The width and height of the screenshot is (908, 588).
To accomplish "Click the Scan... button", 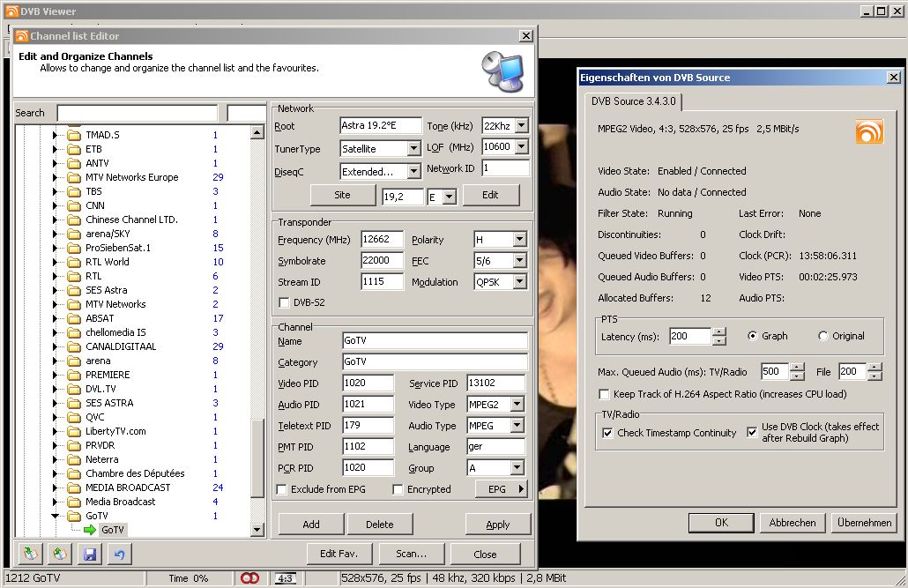I will (412, 554).
